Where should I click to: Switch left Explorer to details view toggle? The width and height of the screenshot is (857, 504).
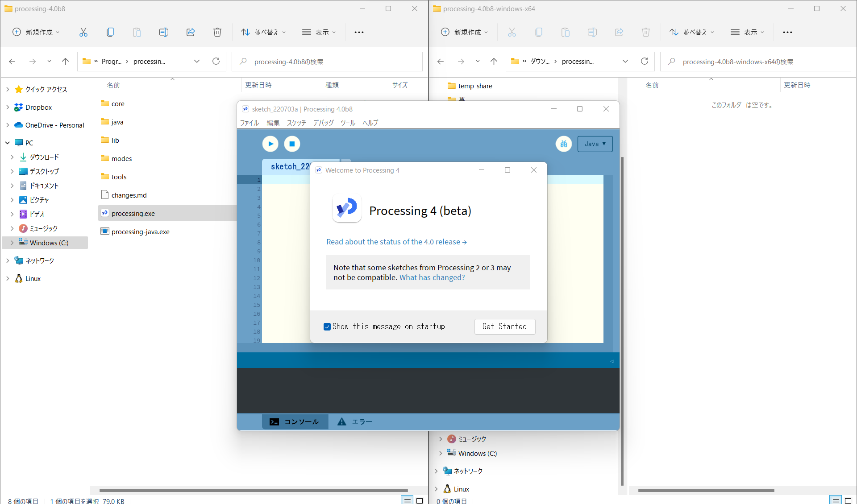coord(407,500)
